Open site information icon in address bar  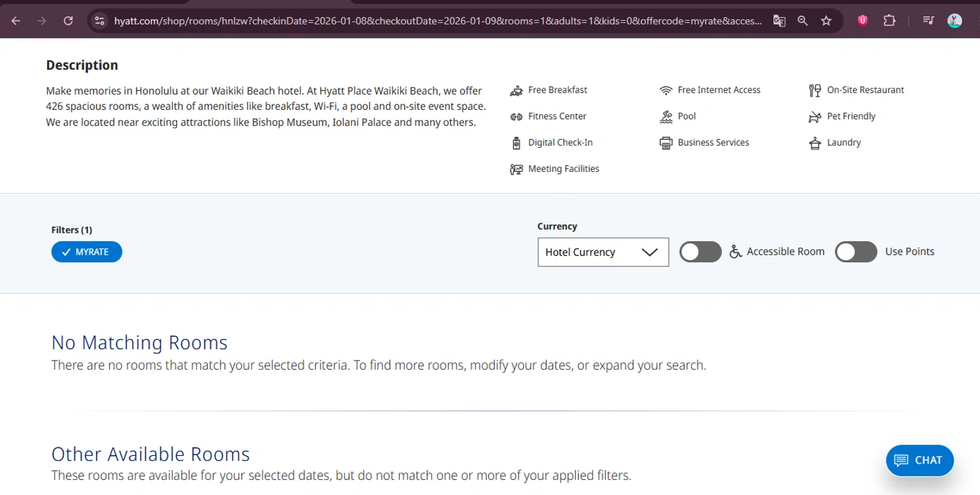(x=99, y=21)
